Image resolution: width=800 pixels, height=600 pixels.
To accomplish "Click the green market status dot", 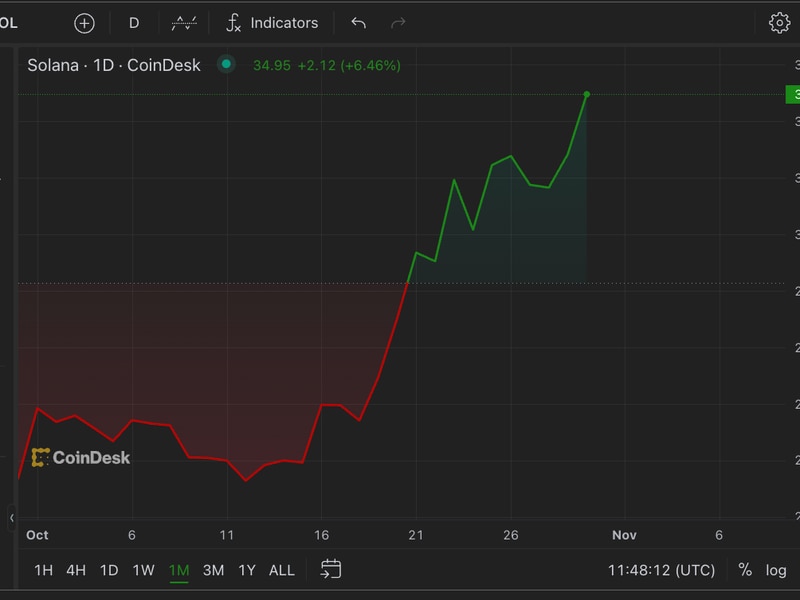I will (226, 64).
